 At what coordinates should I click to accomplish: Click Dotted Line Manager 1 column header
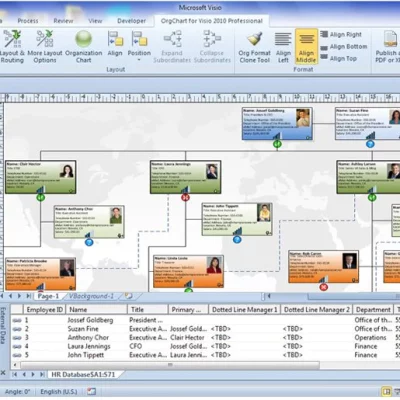(x=245, y=310)
